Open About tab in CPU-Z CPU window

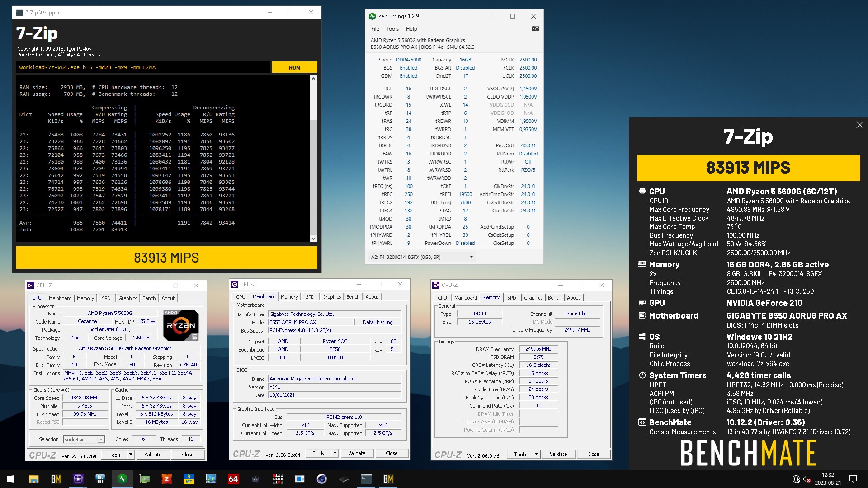tap(168, 298)
